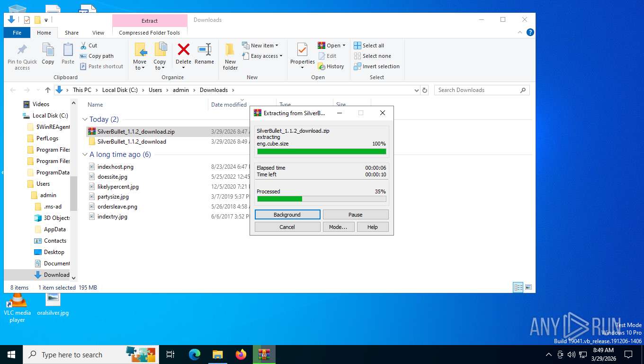Switch to large icons view layout icon
This screenshot has height=364, width=644.
[x=528, y=287]
